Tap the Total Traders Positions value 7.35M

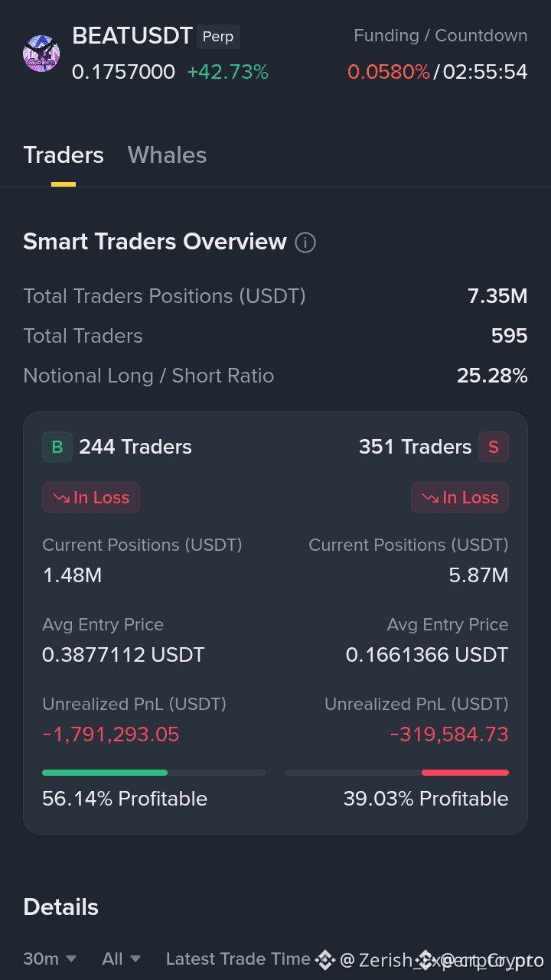coord(497,296)
